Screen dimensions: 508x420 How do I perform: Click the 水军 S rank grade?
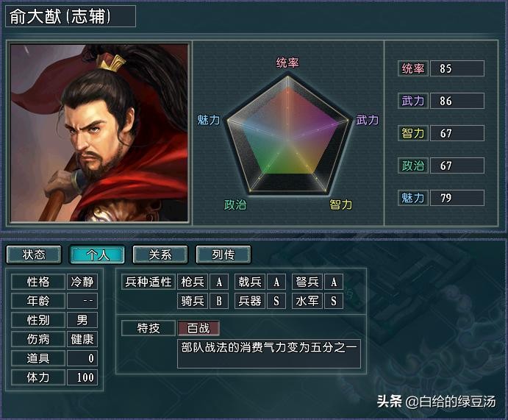click(x=334, y=301)
